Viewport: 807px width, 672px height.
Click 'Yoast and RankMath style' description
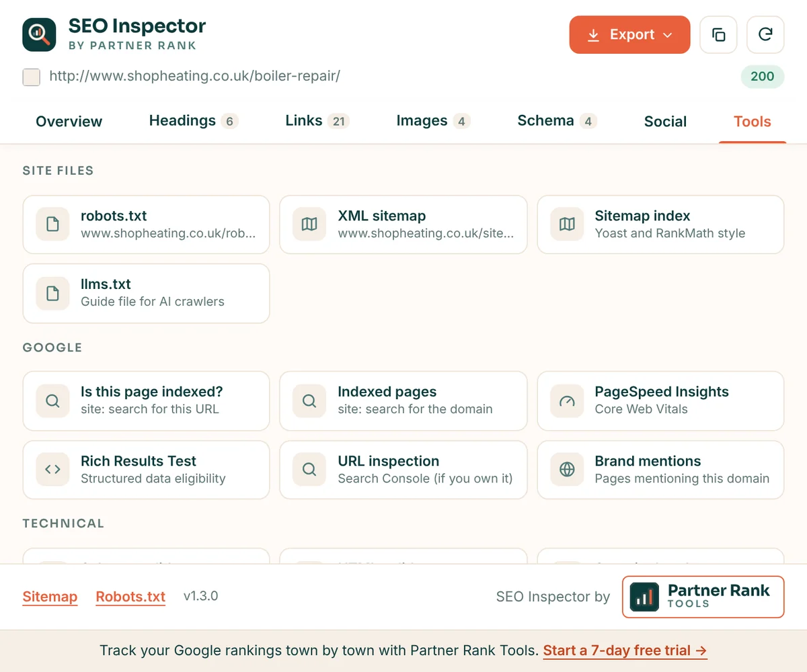[670, 233]
